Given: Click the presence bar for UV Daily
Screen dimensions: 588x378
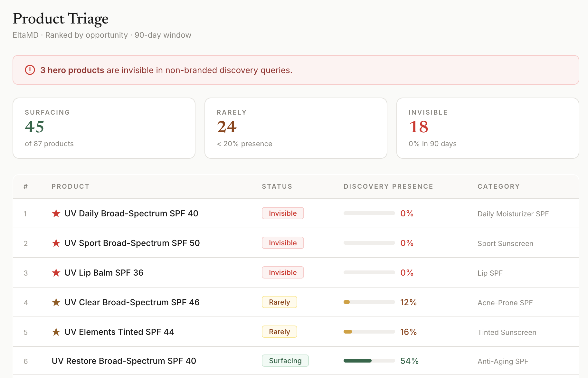Looking at the screenshot, I should pyautogui.click(x=369, y=213).
